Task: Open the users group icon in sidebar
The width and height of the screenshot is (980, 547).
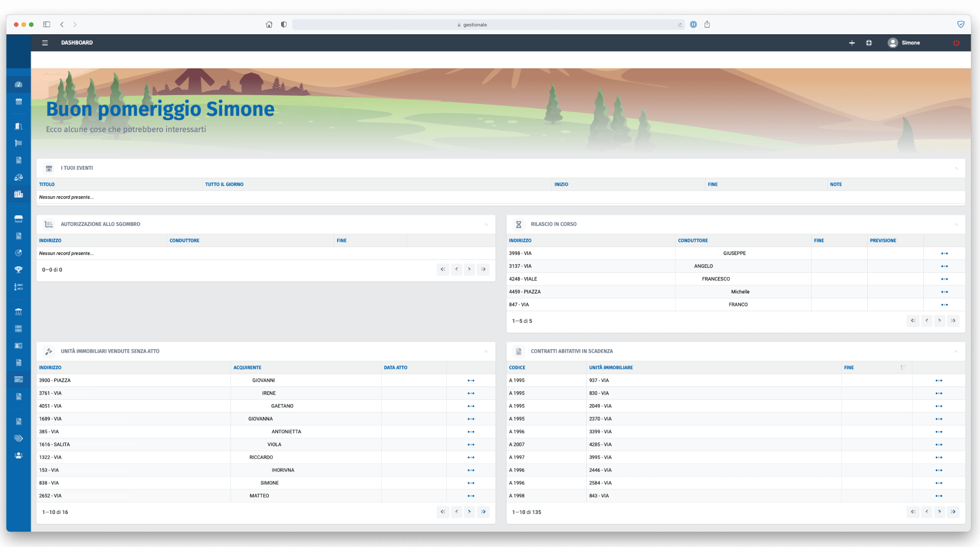Action: [18, 455]
